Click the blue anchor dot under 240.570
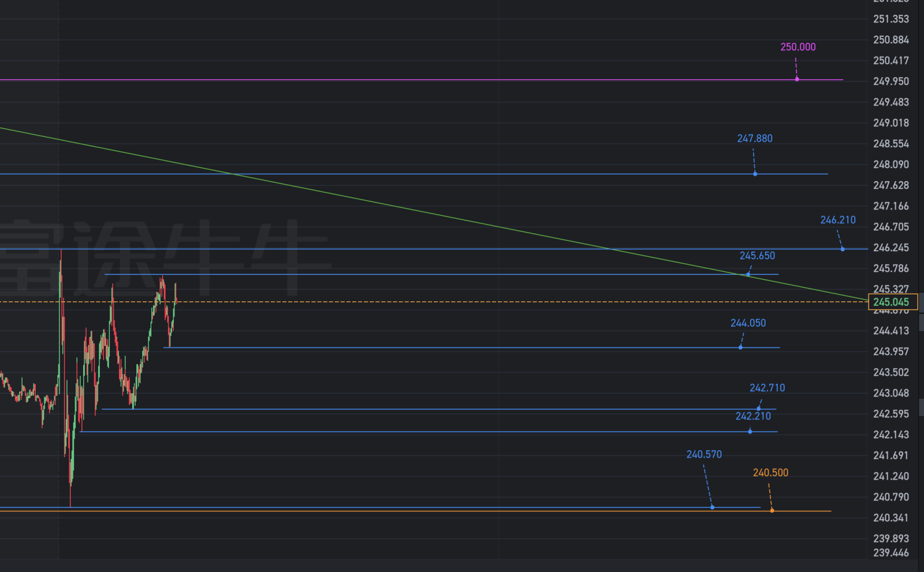The image size is (924, 572). point(712,507)
